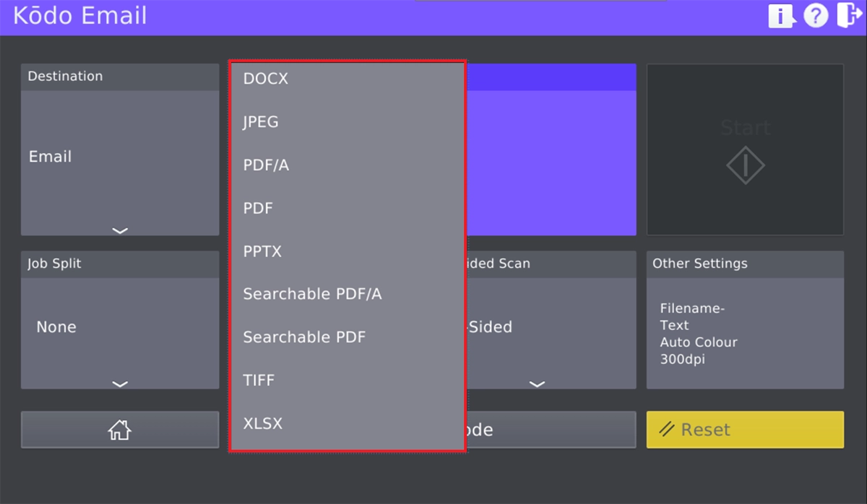
Task: Open the Job Split dropdown
Action: click(x=119, y=383)
